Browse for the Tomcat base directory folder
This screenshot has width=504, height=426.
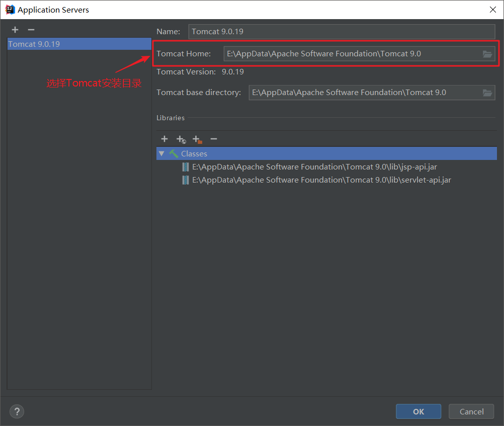click(x=487, y=93)
